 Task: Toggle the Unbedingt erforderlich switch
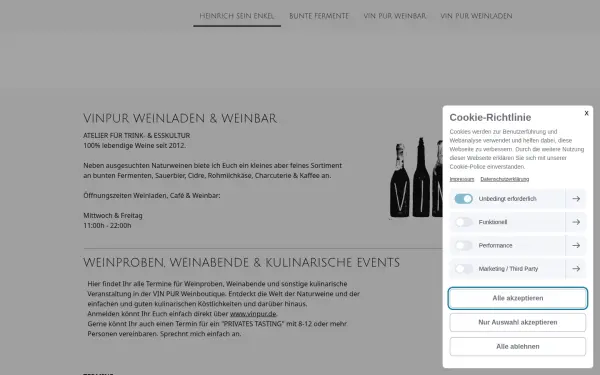click(x=463, y=199)
